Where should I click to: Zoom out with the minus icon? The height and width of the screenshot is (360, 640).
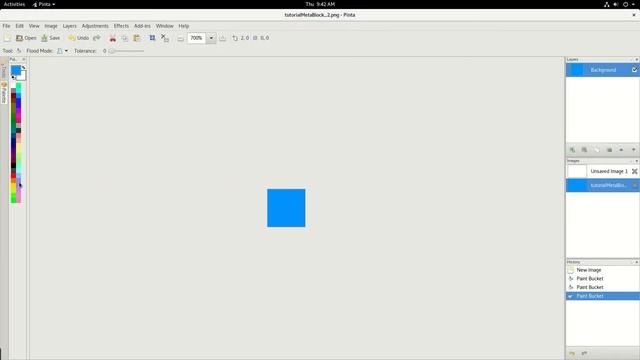click(180, 38)
